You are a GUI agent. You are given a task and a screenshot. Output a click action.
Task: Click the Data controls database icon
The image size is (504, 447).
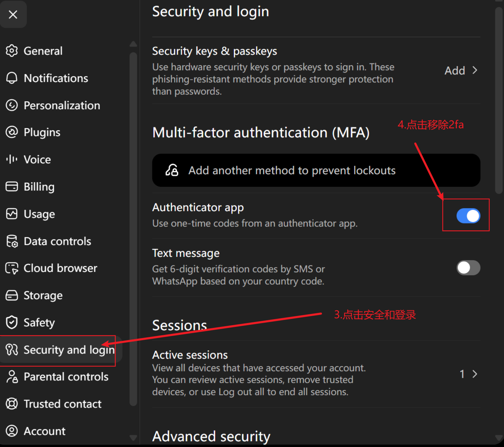[x=12, y=241]
